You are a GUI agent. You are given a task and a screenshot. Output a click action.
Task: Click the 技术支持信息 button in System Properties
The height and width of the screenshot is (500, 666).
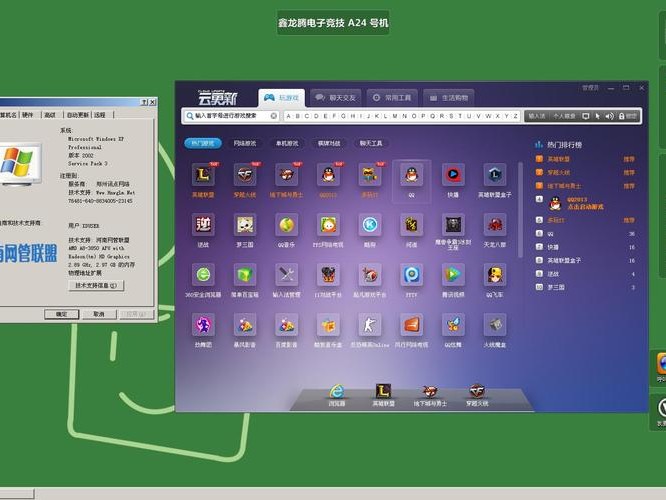96,285
